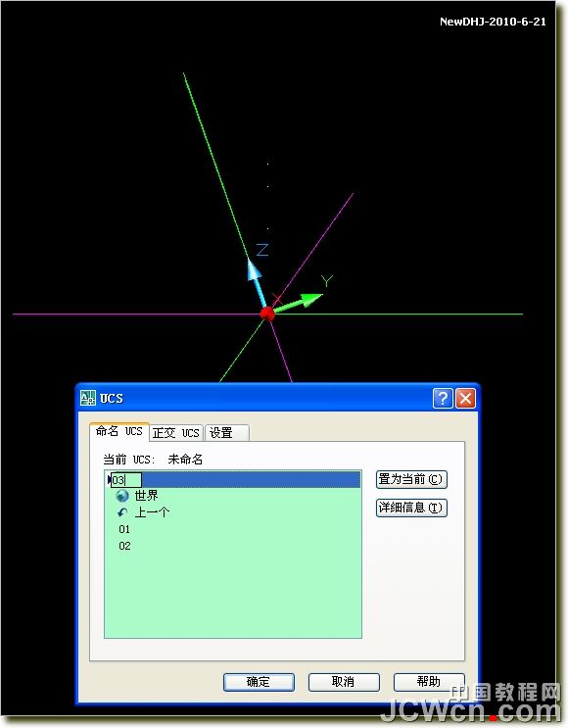Viewport: 568px width, 728px height.
Task: Click the 03 name edit field
Action: [125, 479]
